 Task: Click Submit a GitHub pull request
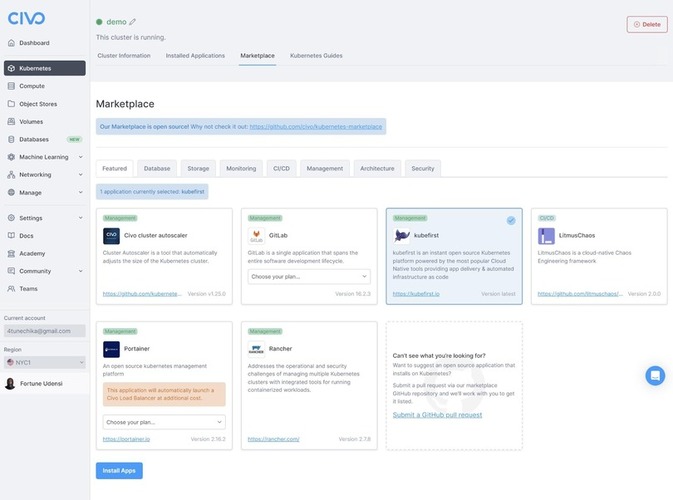click(x=437, y=415)
